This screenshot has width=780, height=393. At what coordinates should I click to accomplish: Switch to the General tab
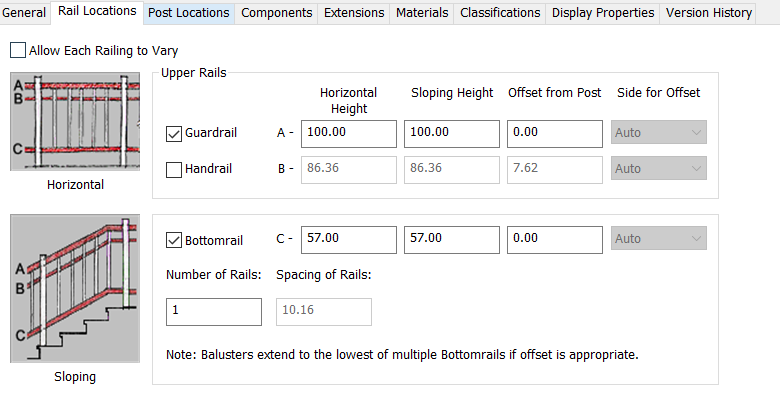pos(23,12)
